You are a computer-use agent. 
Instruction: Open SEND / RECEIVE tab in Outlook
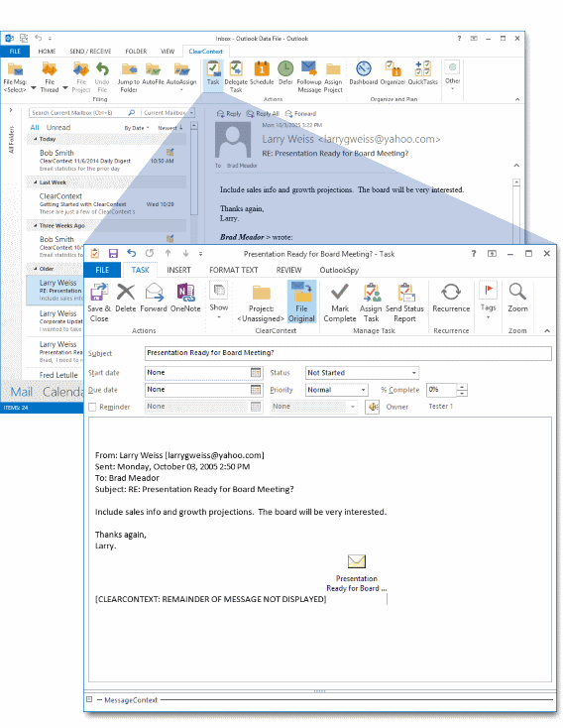click(x=90, y=52)
